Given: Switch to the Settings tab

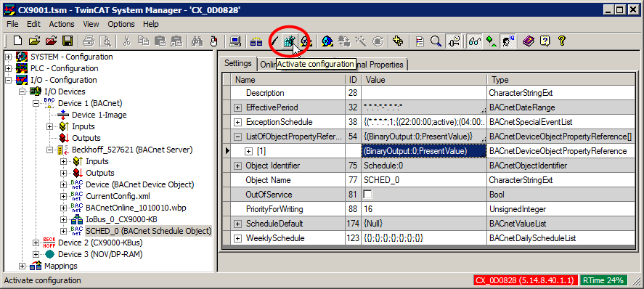Looking at the screenshot, I should (x=238, y=63).
